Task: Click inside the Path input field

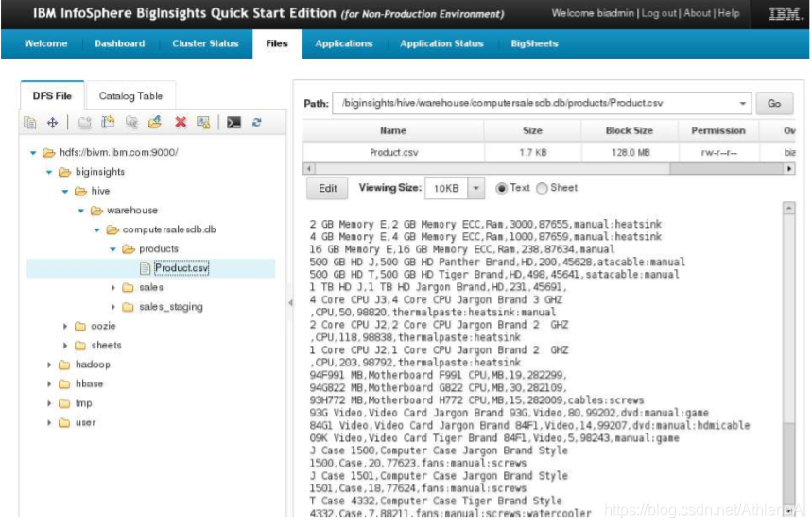Action: (x=533, y=104)
